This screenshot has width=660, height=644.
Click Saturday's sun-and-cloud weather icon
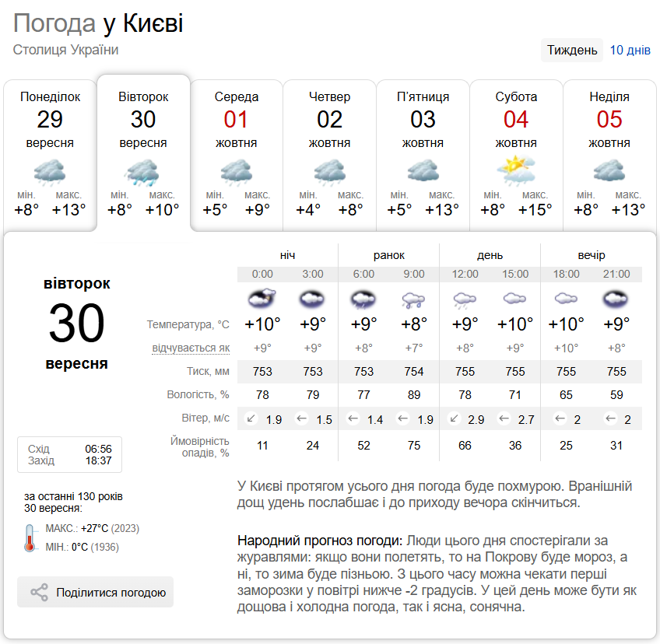tap(516, 170)
